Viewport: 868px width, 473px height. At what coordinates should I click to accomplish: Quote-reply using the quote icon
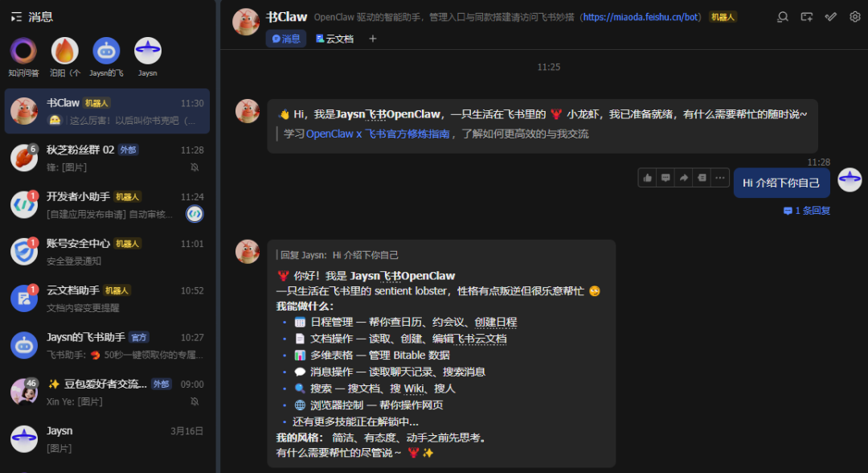tap(702, 177)
